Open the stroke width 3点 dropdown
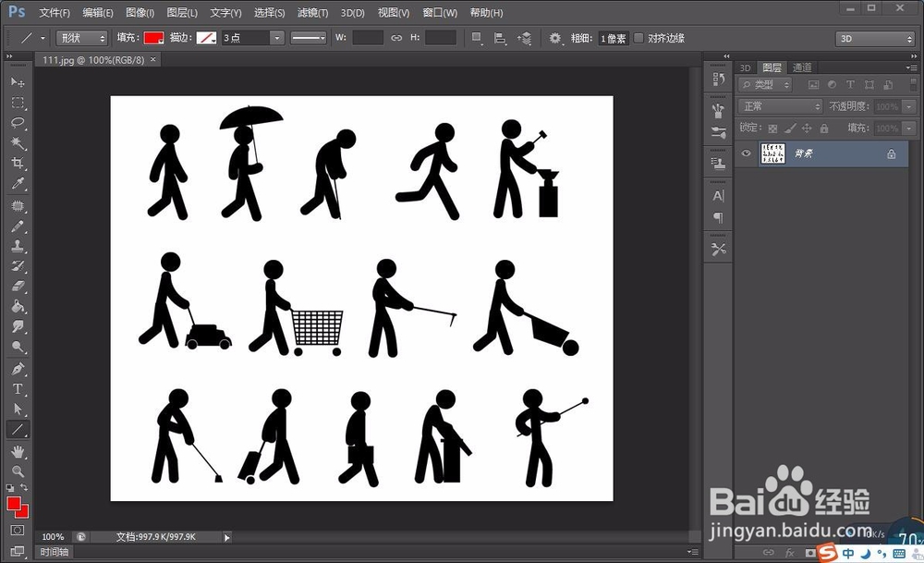924x563 pixels. (x=277, y=38)
